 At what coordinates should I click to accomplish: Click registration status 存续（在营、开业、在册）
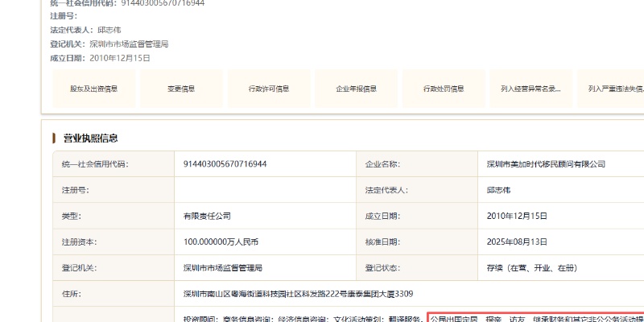coord(532,268)
